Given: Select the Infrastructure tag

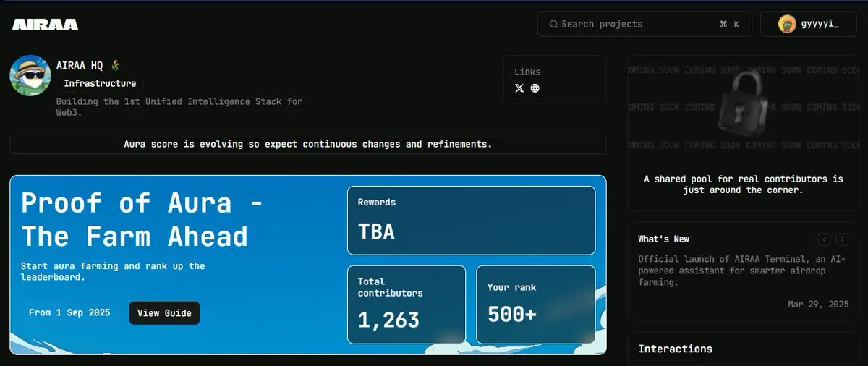Looking at the screenshot, I should point(100,83).
